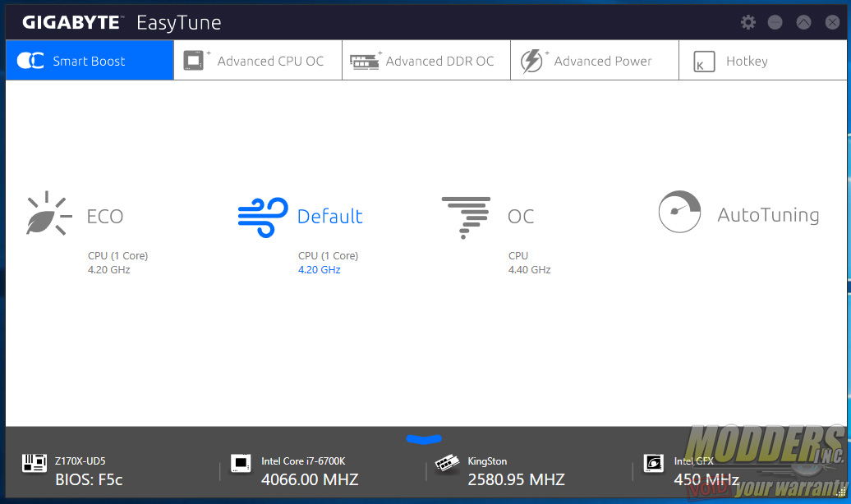This screenshot has width=851, height=504.
Task: Switch to Advanced DDR OC tab
Action: 426,60
